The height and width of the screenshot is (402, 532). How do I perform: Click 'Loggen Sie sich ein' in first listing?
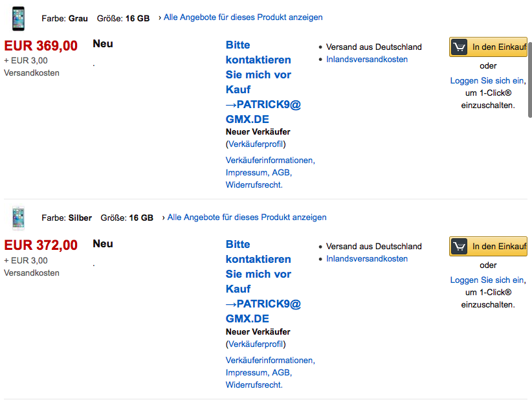click(x=487, y=81)
